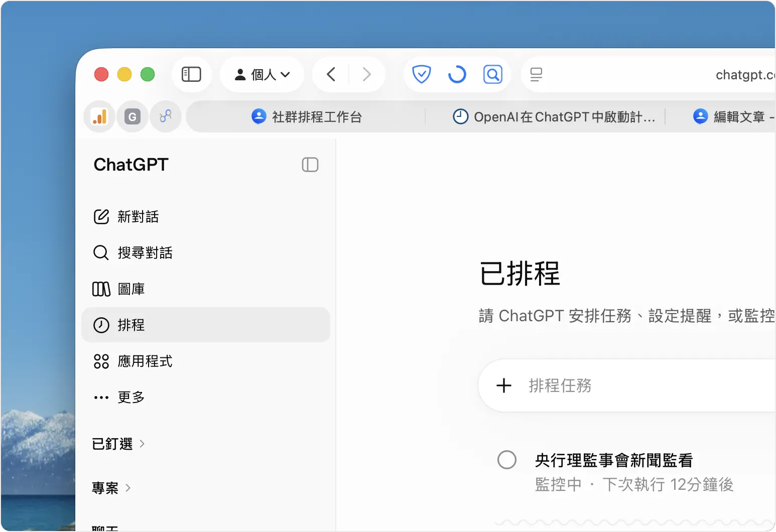Open 搜尋對話 search chats

point(206,252)
